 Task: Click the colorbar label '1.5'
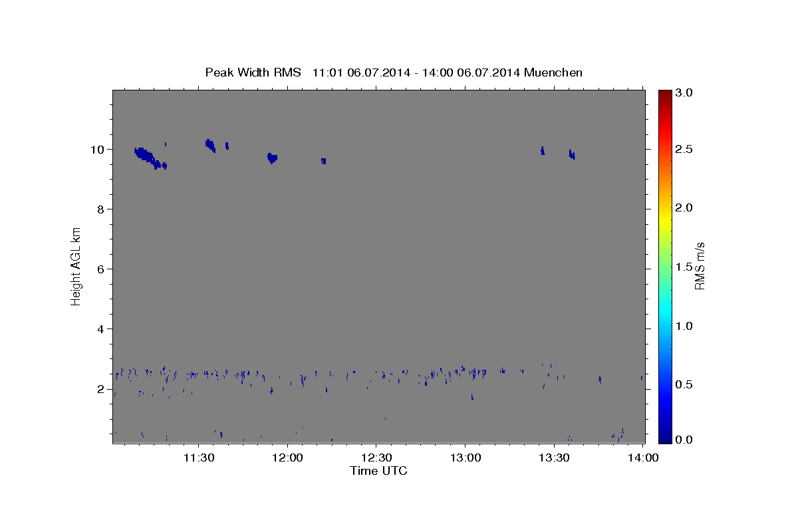pyautogui.click(x=684, y=267)
